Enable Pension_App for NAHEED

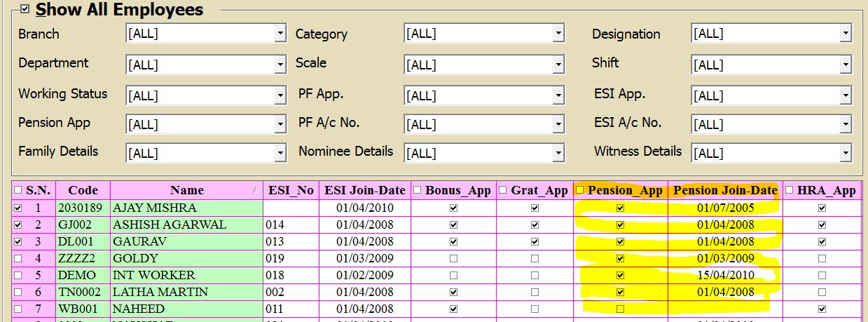(x=620, y=309)
